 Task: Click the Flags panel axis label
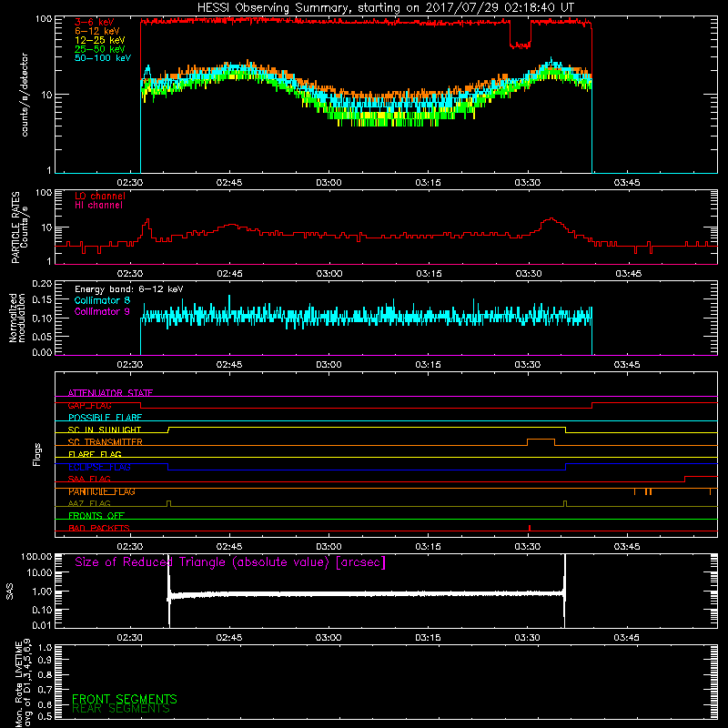pyautogui.click(x=37, y=454)
